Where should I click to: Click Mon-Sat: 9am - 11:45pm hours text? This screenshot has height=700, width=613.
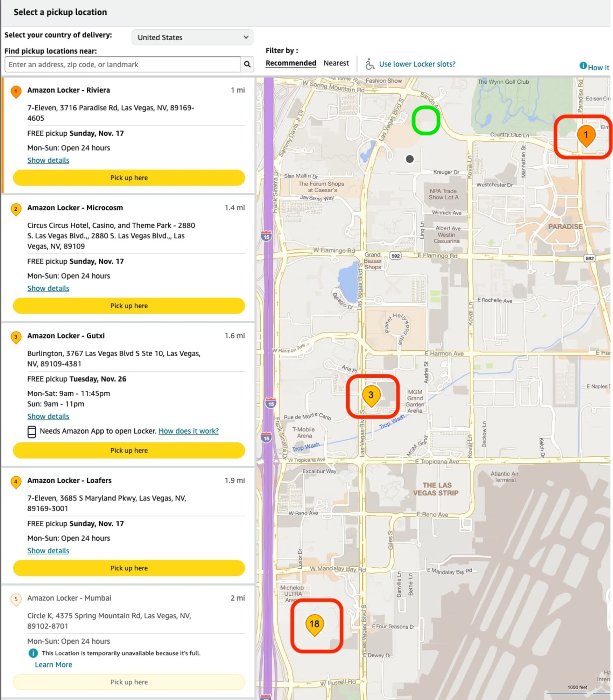click(x=69, y=393)
